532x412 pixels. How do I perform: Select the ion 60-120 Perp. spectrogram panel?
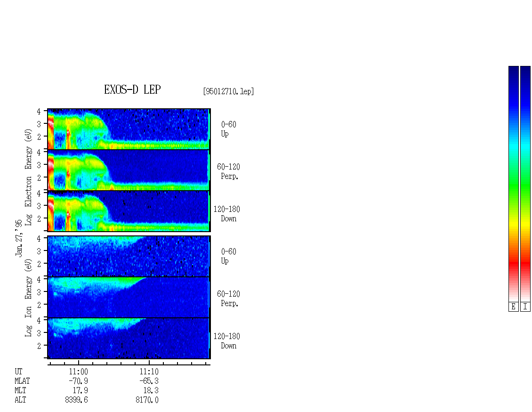[x=129, y=297]
